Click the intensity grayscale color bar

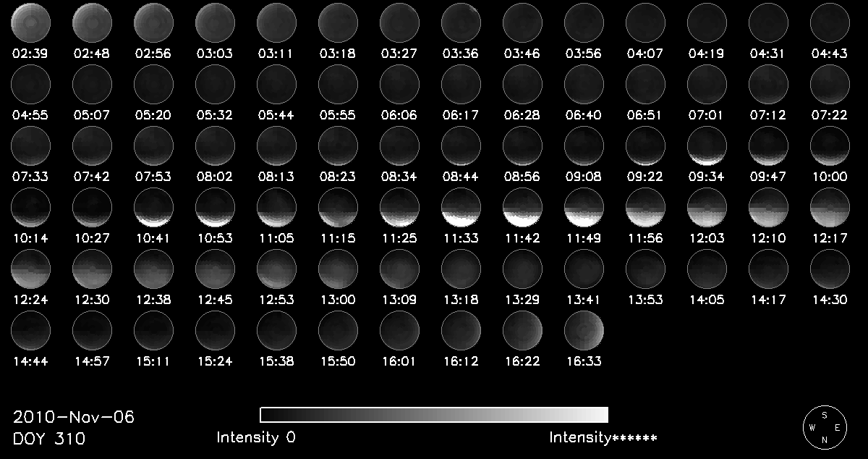pos(434,415)
